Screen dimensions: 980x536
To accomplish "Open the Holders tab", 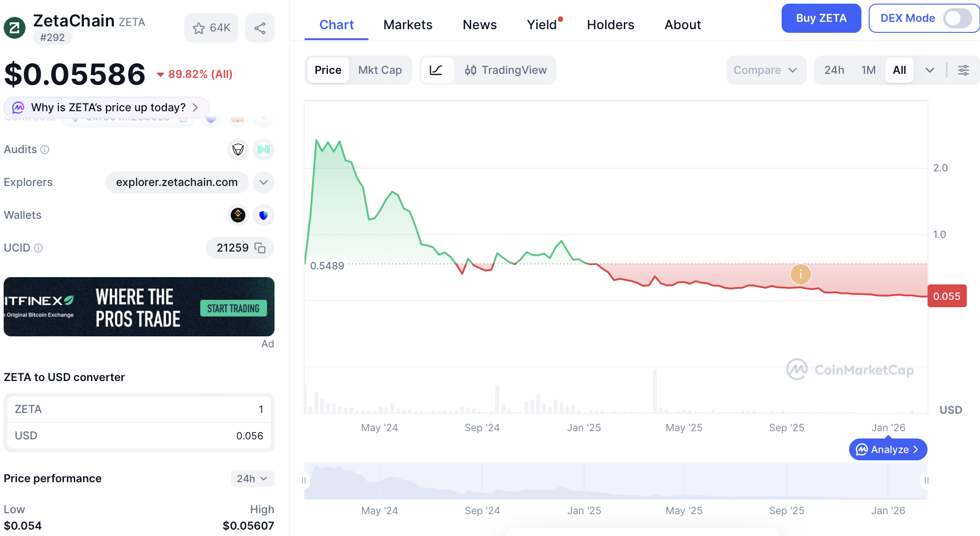I will pos(610,25).
